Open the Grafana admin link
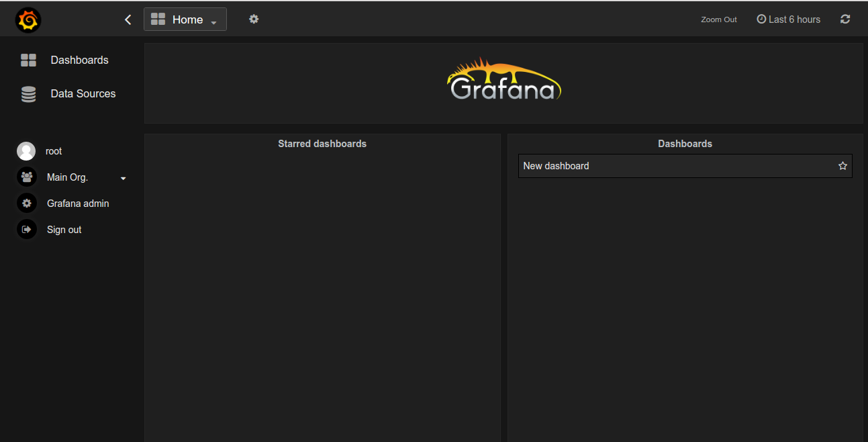The height and width of the screenshot is (442, 868). (x=78, y=204)
